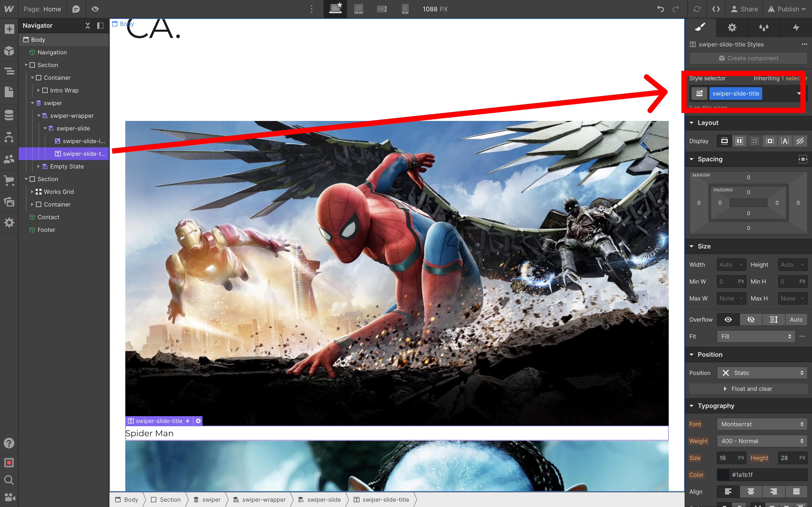This screenshot has height=507, width=812.
Task: Select Works Grid in the Navigator
Action: tap(59, 192)
